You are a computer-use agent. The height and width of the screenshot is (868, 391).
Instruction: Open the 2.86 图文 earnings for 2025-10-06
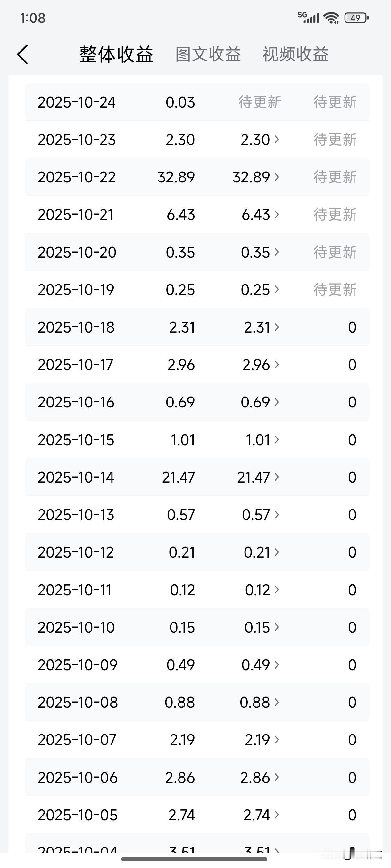tap(255, 777)
